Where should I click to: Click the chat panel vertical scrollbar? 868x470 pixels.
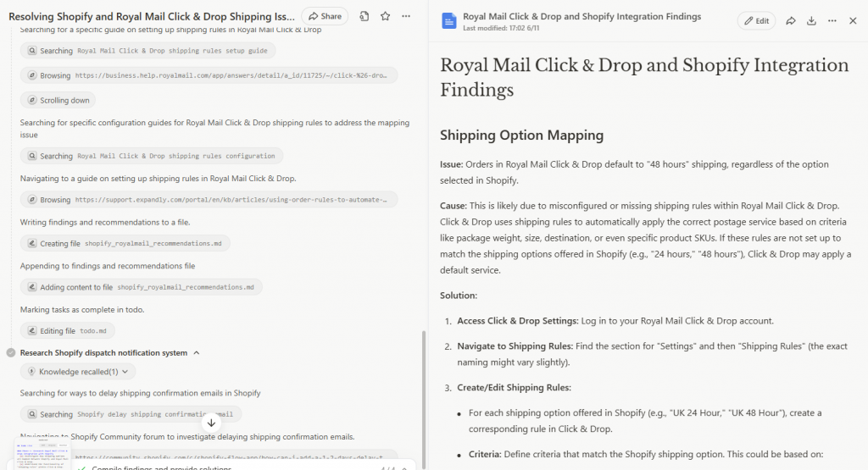coord(422,390)
